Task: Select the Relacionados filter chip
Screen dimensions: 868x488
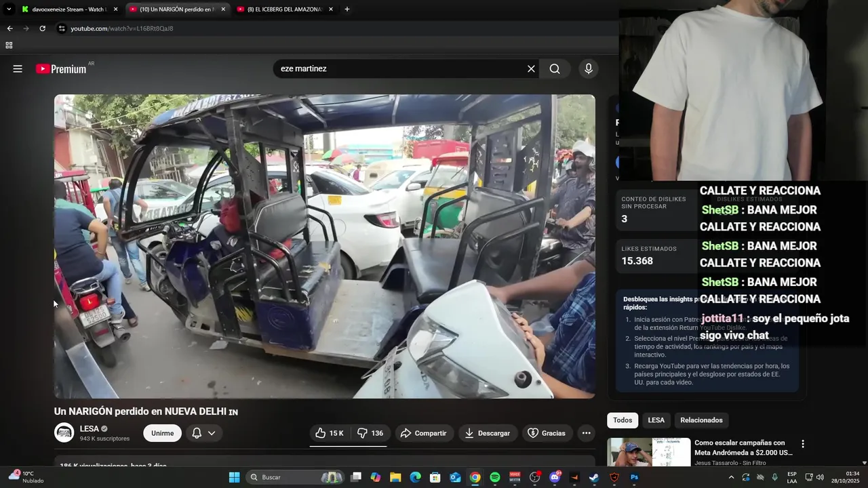Action: point(701,420)
